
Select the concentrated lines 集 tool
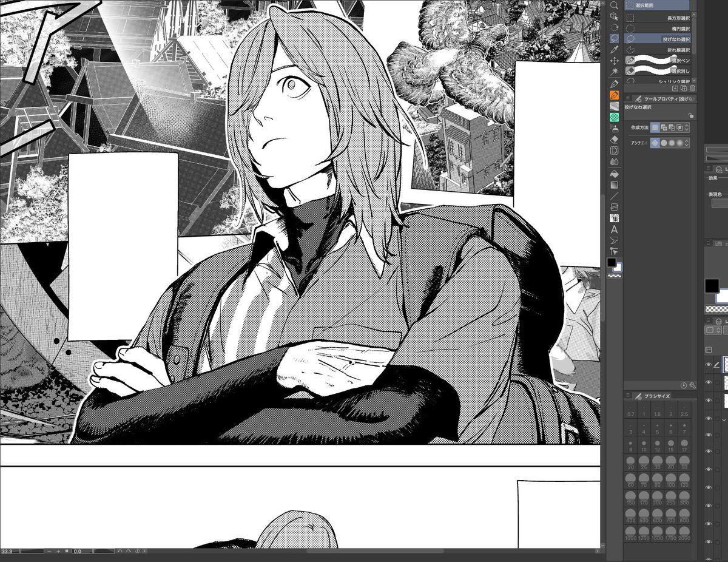tap(614, 218)
